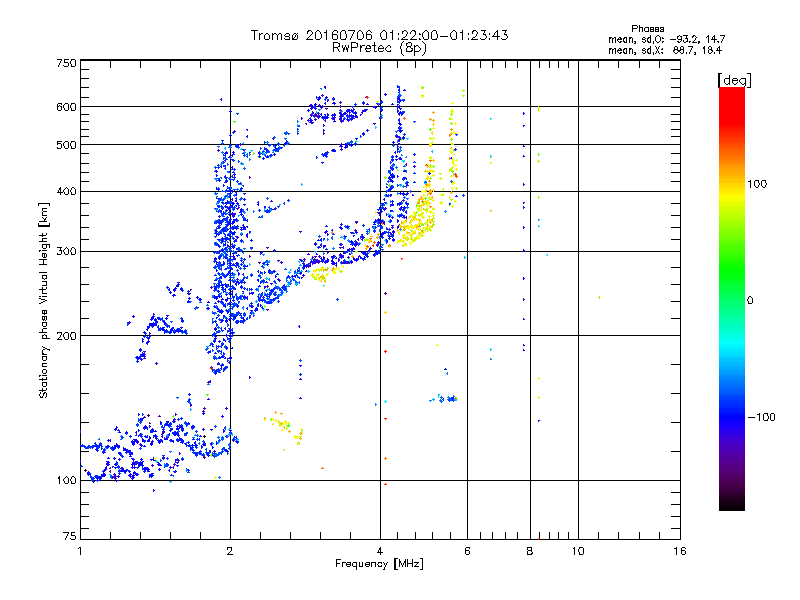Click the colorbar tick label '100'
This screenshot has height=600, width=800.
point(757,184)
